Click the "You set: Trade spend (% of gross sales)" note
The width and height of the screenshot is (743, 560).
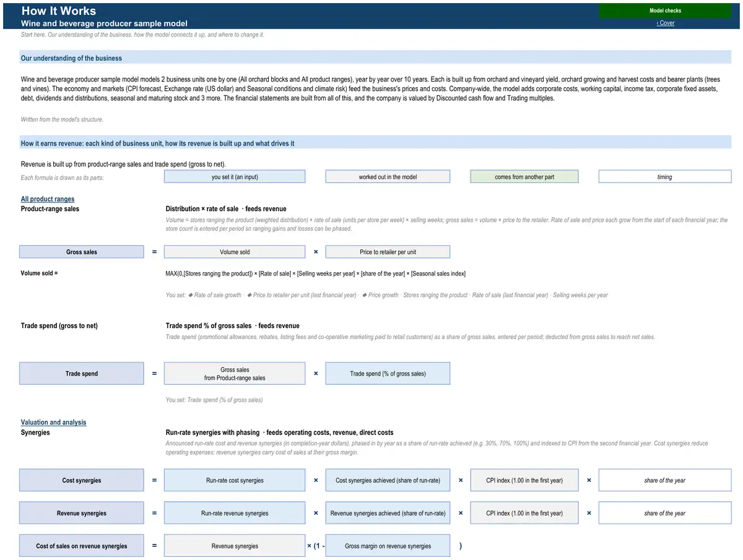[x=214, y=400]
